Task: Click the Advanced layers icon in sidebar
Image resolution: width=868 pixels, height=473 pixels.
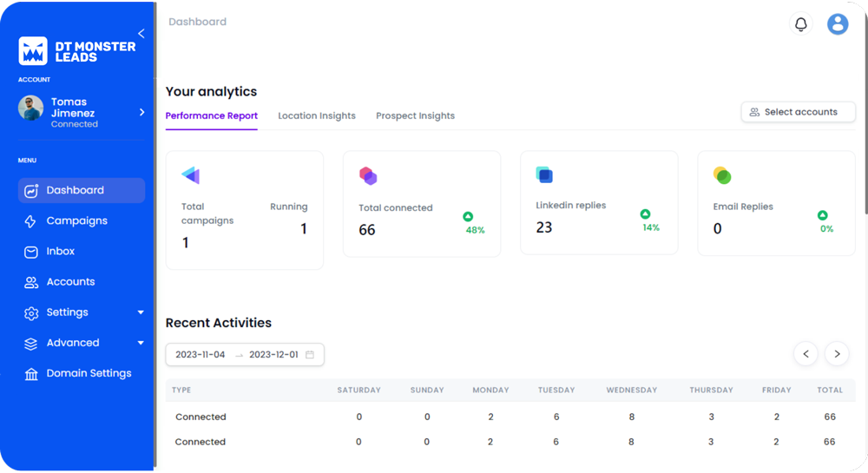Action: [x=31, y=344]
